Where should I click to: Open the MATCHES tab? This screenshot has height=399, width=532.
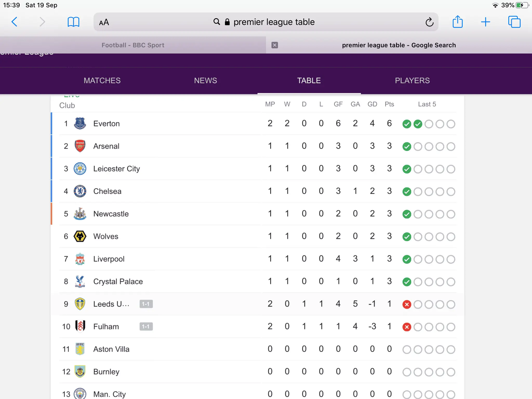click(x=102, y=81)
